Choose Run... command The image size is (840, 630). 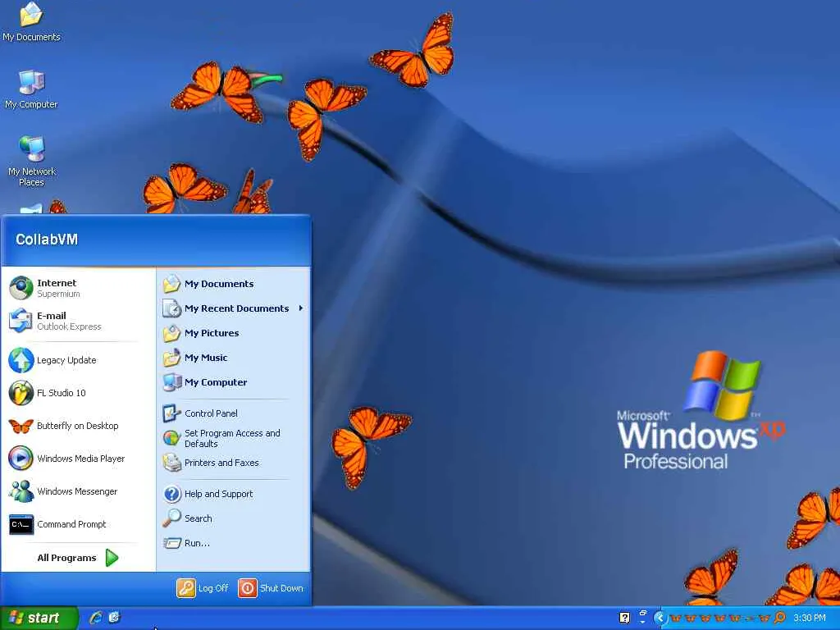click(x=234, y=543)
